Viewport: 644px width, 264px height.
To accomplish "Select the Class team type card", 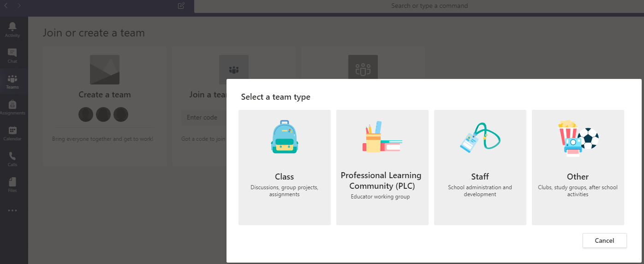I will pos(284,168).
